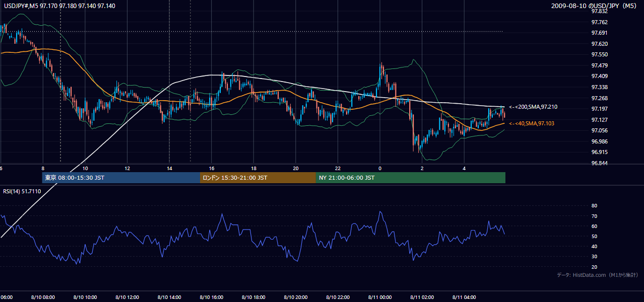Click price axis value 96.915

click(x=600, y=152)
